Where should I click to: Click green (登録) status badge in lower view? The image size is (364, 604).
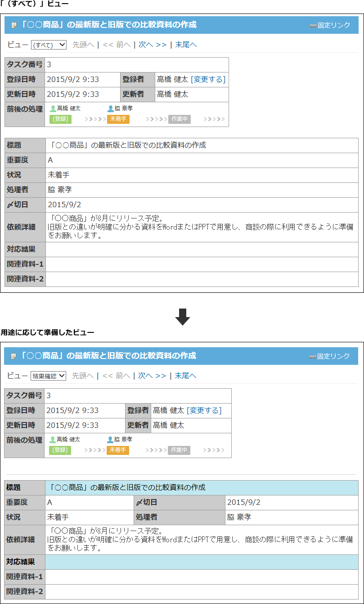click(60, 450)
